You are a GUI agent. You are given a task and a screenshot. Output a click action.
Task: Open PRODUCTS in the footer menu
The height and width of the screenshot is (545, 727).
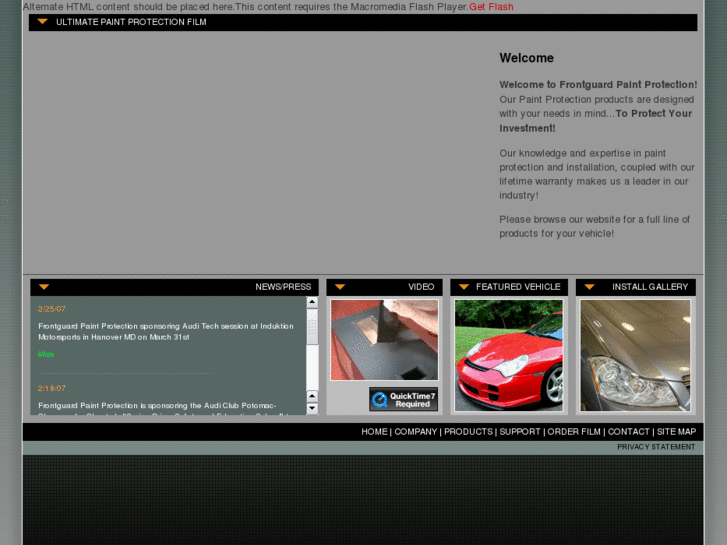pos(468,432)
